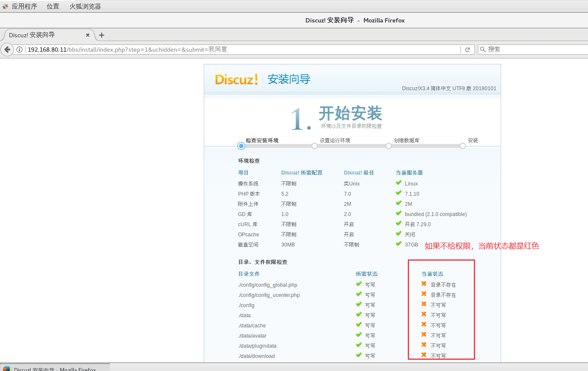The height and width of the screenshot is (371, 588).
Task: Click the 当前服务器 column header
Action: 409,173
